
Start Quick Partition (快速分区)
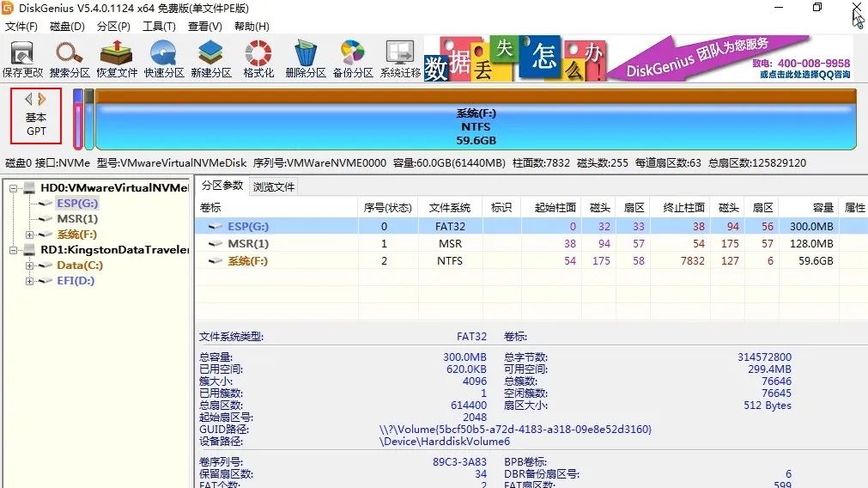164,59
